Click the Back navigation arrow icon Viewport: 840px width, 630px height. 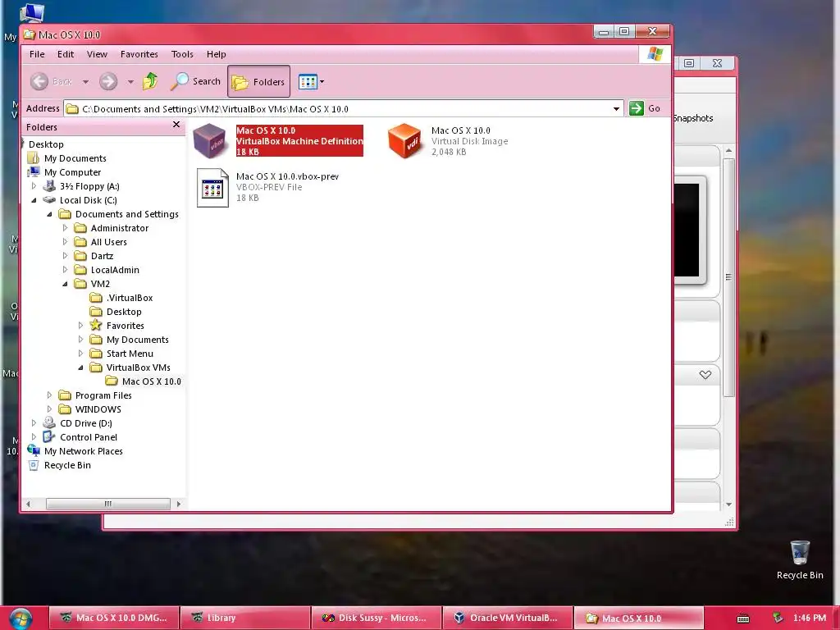[x=39, y=81]
